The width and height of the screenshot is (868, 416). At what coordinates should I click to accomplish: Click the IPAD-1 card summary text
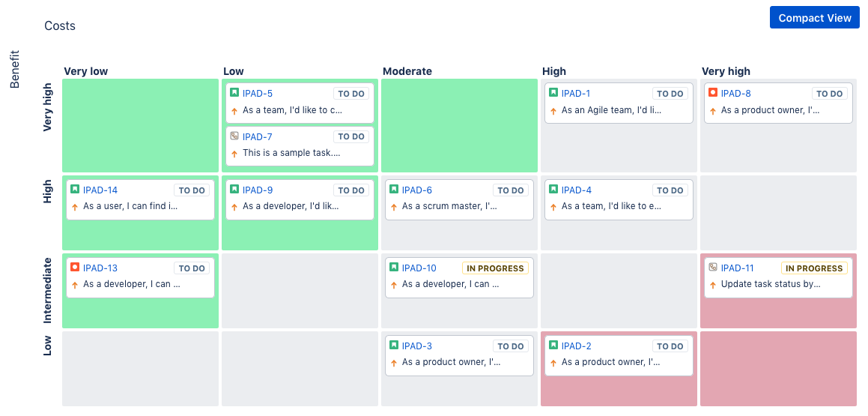coord(612,110)
